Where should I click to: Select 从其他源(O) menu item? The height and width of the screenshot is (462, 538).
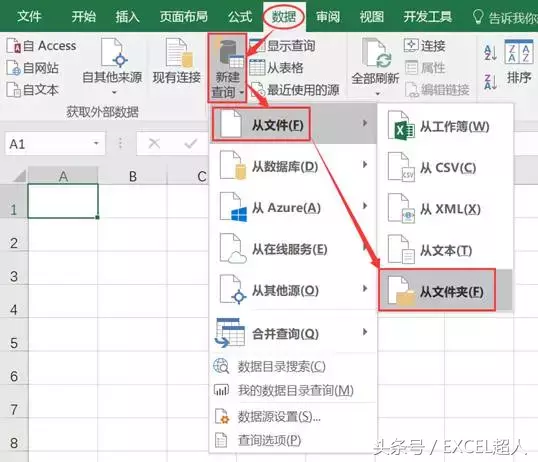[x=293, y=290]
